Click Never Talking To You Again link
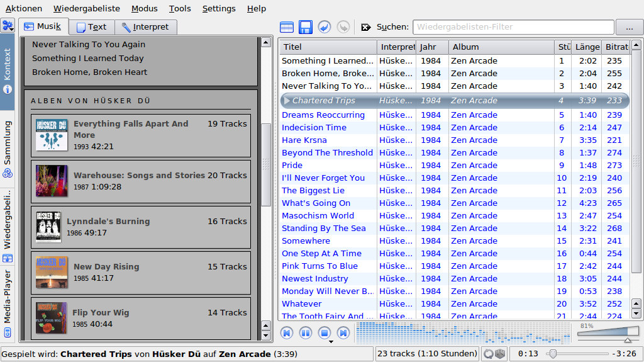The height and width of the screenshot is (362, 644). pyautogui.click(x=89, y=45)
